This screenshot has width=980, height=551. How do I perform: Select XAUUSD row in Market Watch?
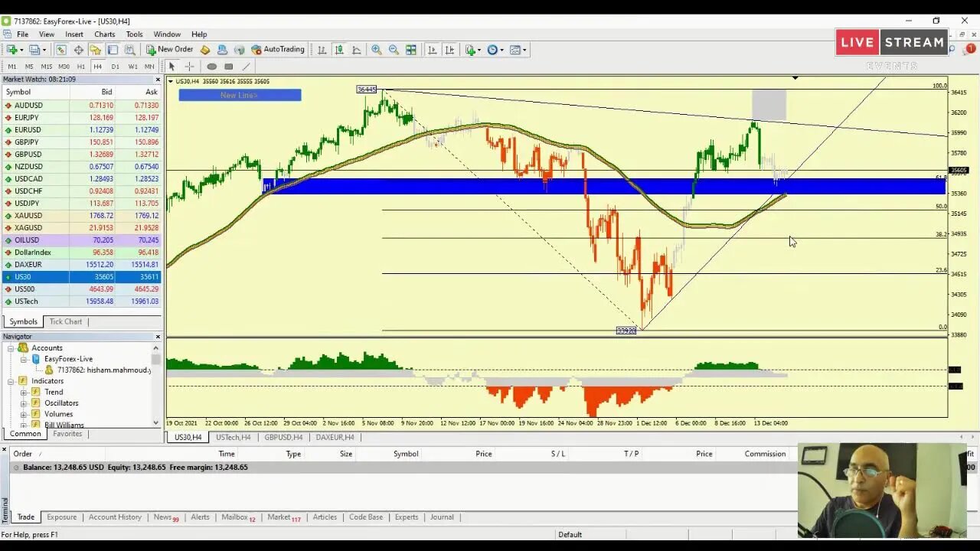click(x=81, y=216)
